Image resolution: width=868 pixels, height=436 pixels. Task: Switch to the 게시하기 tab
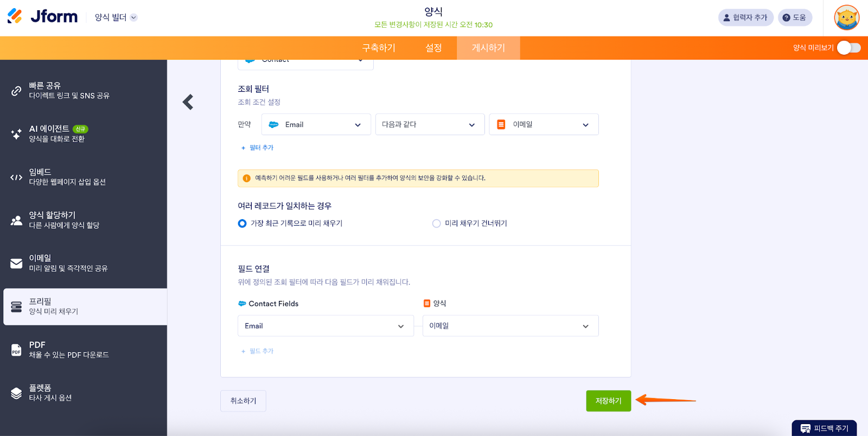pos(488,48)
